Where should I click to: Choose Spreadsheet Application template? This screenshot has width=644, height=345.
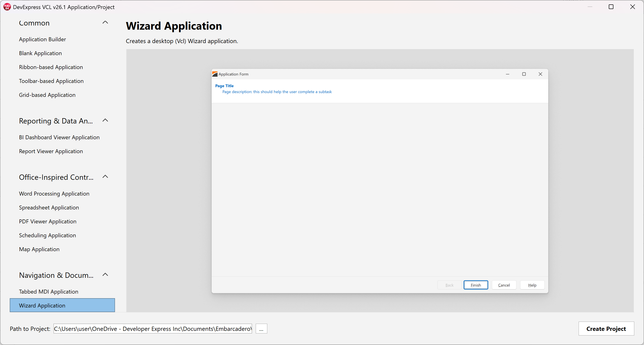point(49,208)
